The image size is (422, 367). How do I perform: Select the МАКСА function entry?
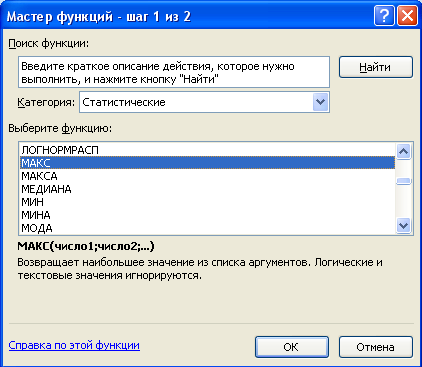[x=207, y=176]
